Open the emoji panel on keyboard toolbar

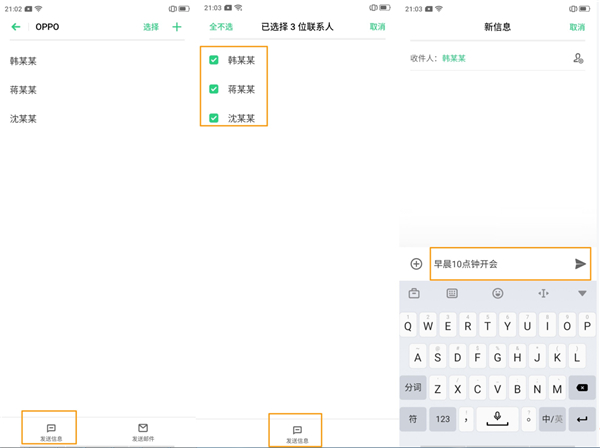click(x=498, y=293)
